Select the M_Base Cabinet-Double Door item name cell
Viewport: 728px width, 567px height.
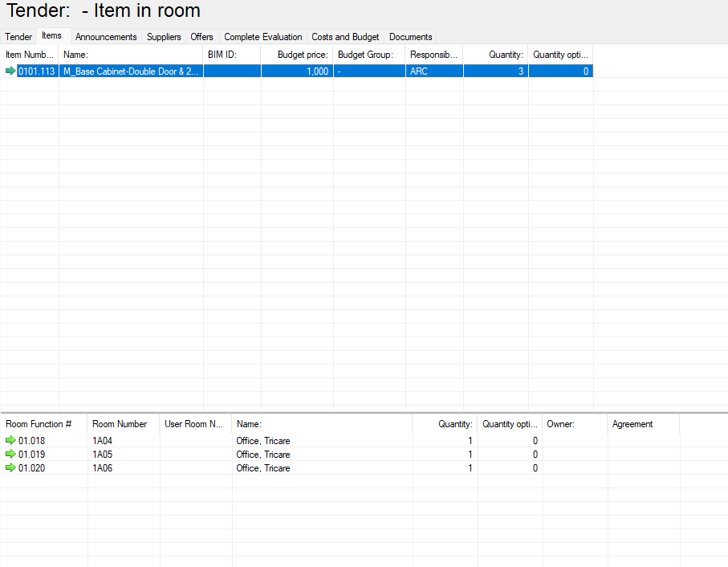click(130, 71)
